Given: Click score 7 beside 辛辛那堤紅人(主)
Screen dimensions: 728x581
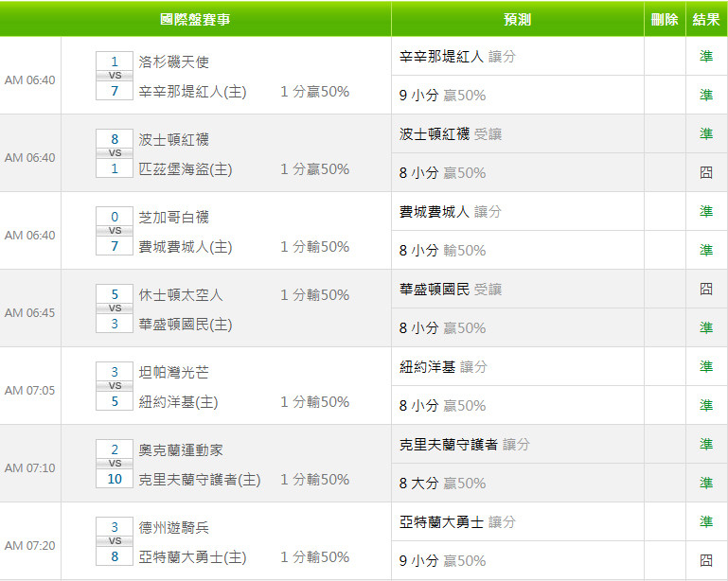Looking at the screenshot, I should click(115, 91).
